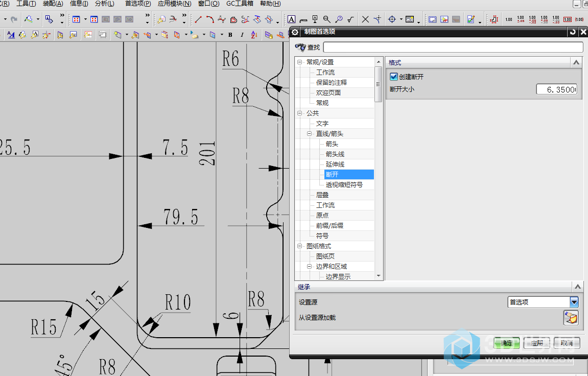Select the line sketch tool
The height and width of the screenshot is (376, 588).
pos(198,19)
